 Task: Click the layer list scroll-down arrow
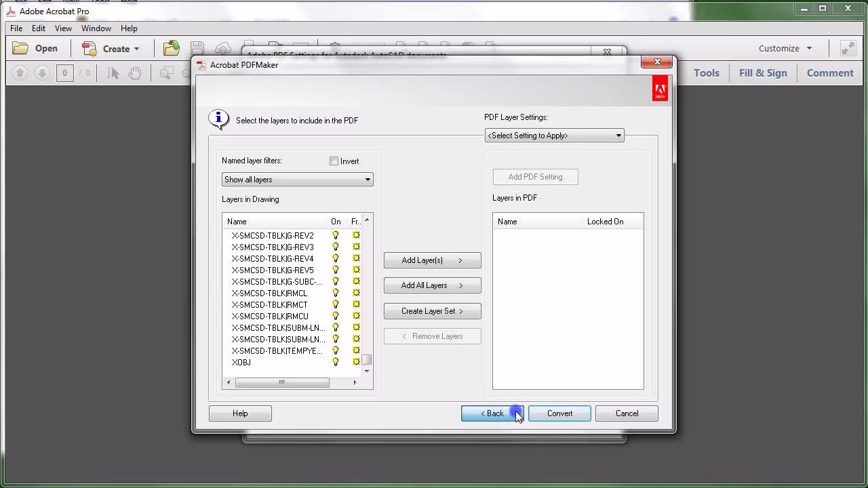tap(367, 371)
